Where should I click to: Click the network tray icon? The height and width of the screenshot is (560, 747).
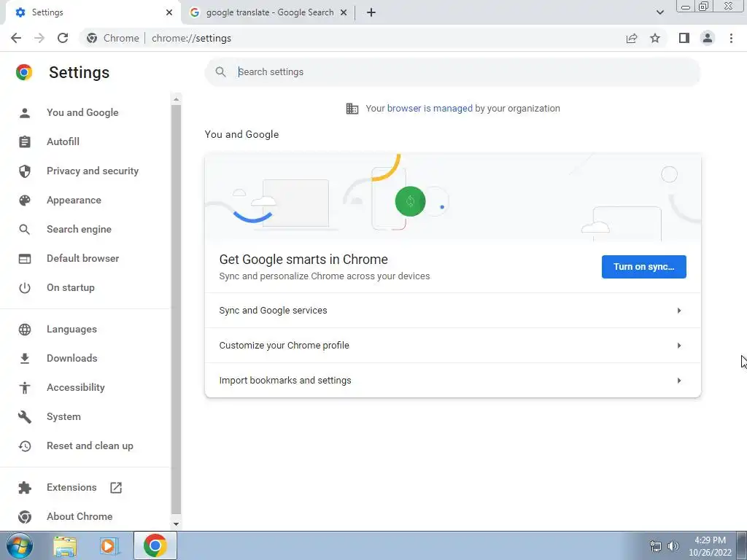pyautogui.click(x=656, y=546)
